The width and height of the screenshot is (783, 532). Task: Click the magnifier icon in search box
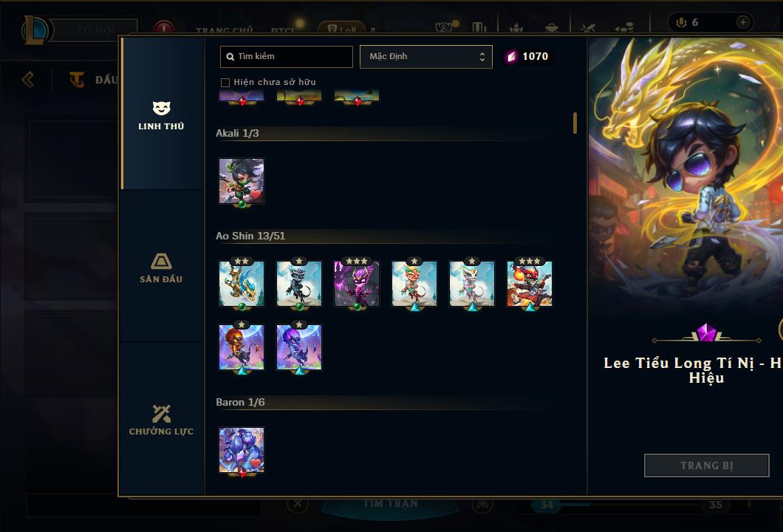coord(230,57)
